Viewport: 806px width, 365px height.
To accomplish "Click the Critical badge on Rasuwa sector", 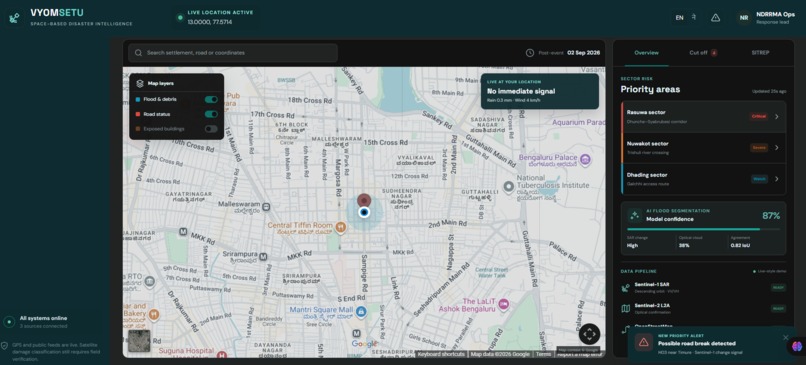I will pos(759,117).
